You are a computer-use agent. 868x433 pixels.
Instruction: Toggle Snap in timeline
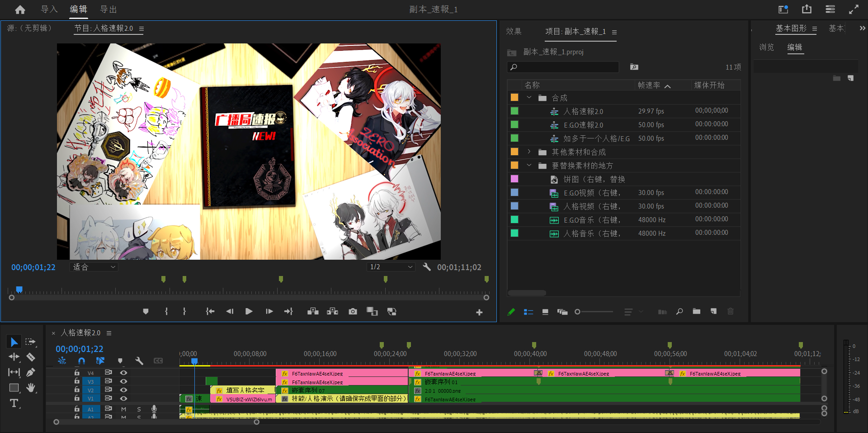pyautogui.click(x=81, y=361)
